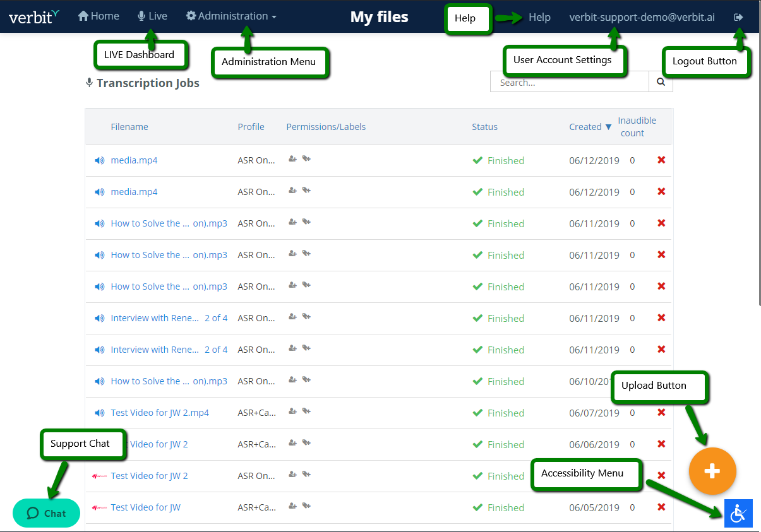The height and width of the screenshot is (532, 761).
Task: Click the search magnifier button
Action: (x=661, y=82)
